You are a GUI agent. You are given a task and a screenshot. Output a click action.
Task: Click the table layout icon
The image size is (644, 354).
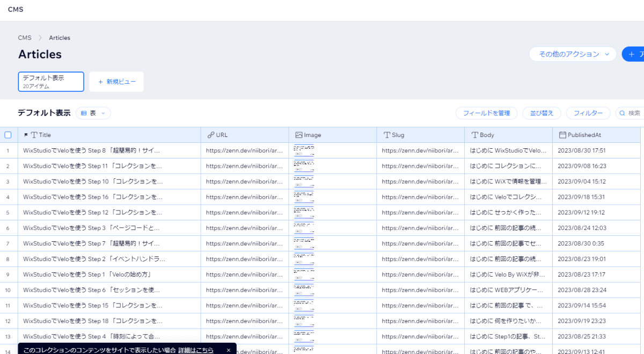(84, 113)
